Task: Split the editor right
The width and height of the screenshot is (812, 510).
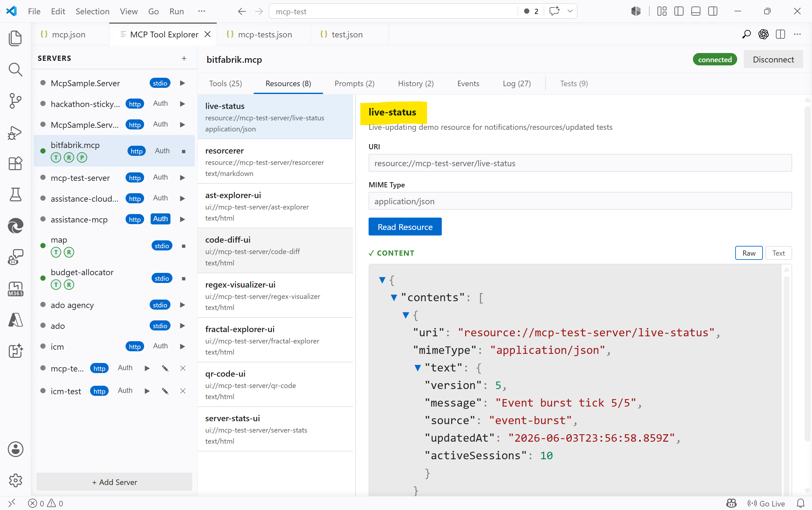Action: pos(780,34)
